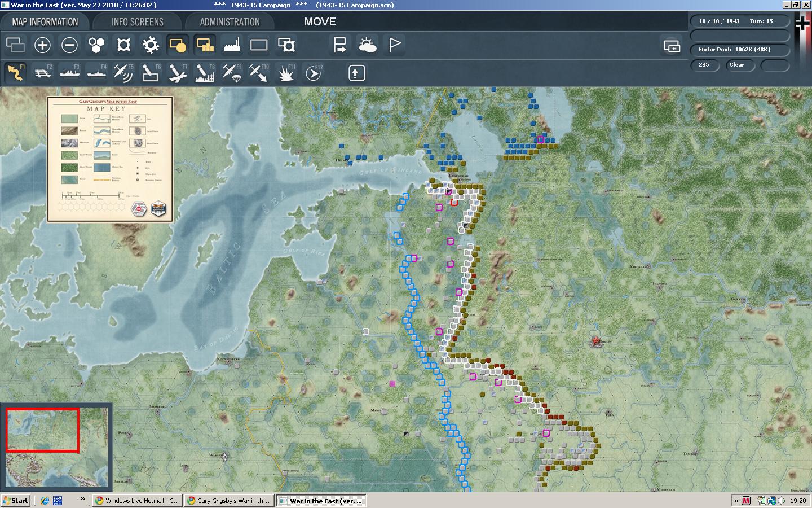Open the Windows Start menu

click(15, 501)
